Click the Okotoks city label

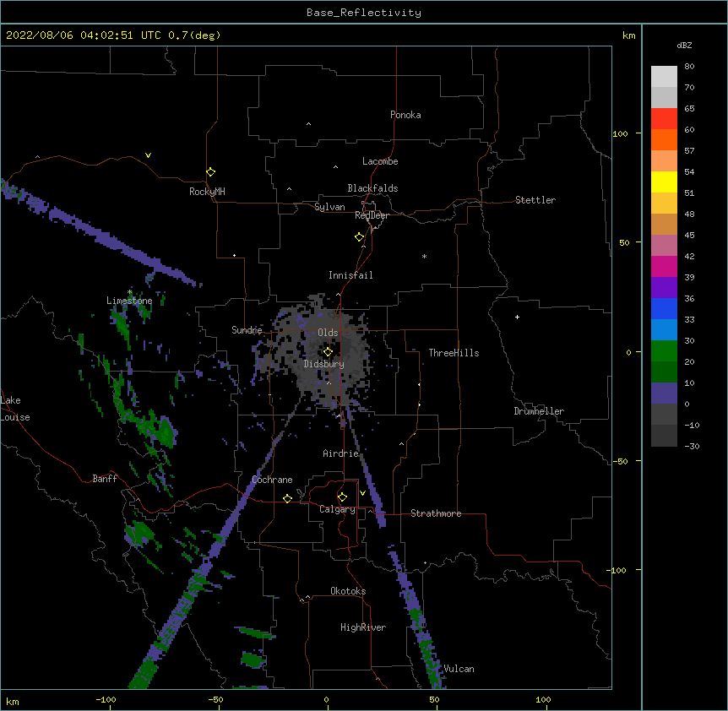[x=348, y=591]
